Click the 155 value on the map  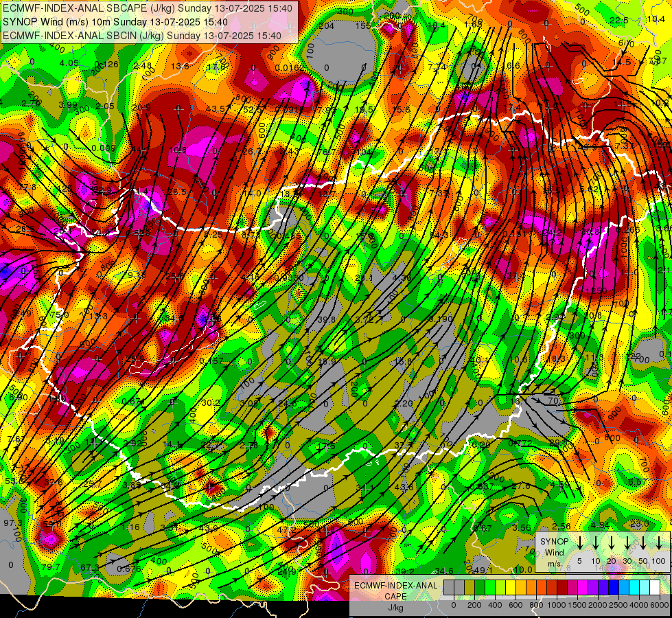click(x=363, y=25)
